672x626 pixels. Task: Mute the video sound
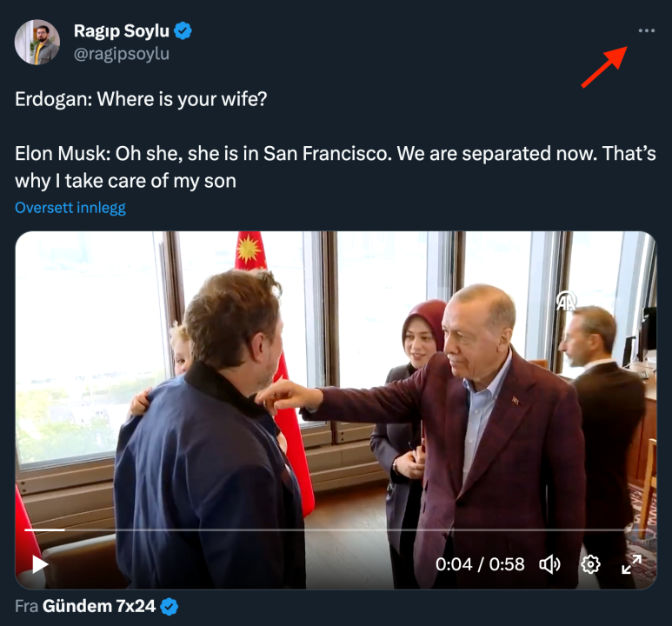point(549,564)
